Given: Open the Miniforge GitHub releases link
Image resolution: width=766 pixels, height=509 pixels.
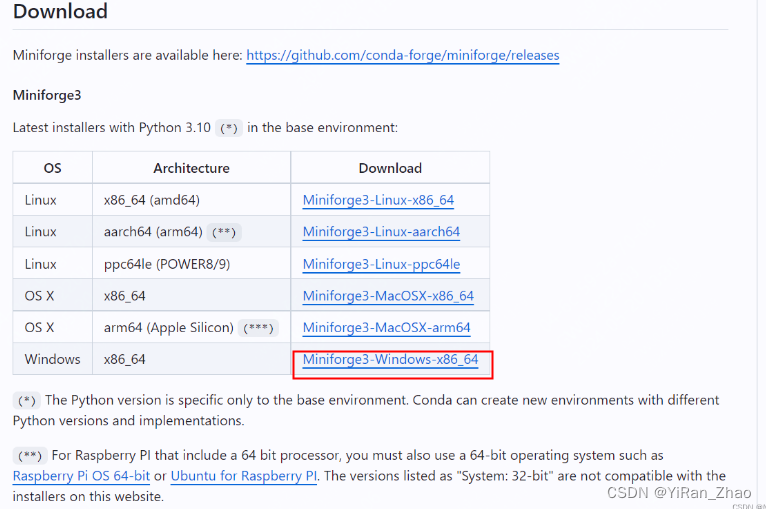Looking at the screenshot, I should click(x=402, y=55).
